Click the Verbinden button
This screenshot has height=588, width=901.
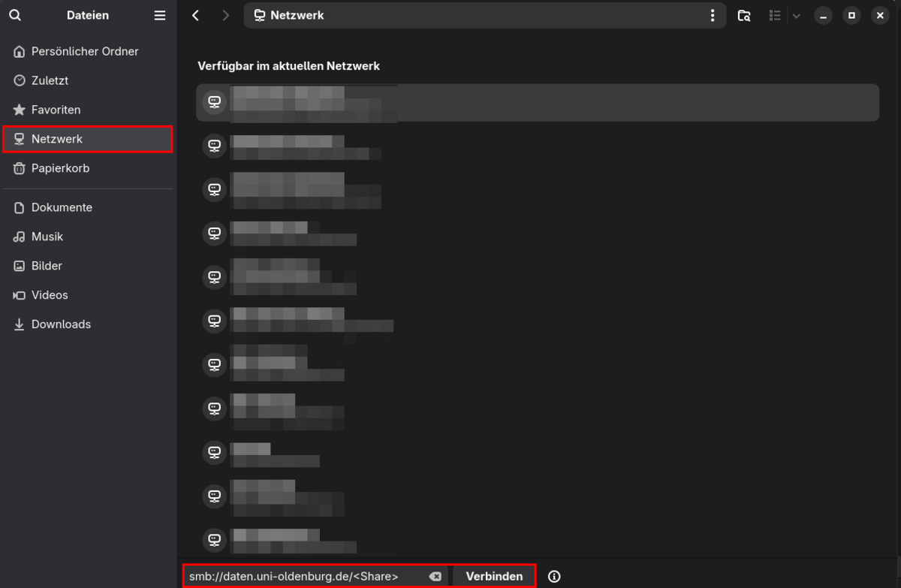coord(494,576)
